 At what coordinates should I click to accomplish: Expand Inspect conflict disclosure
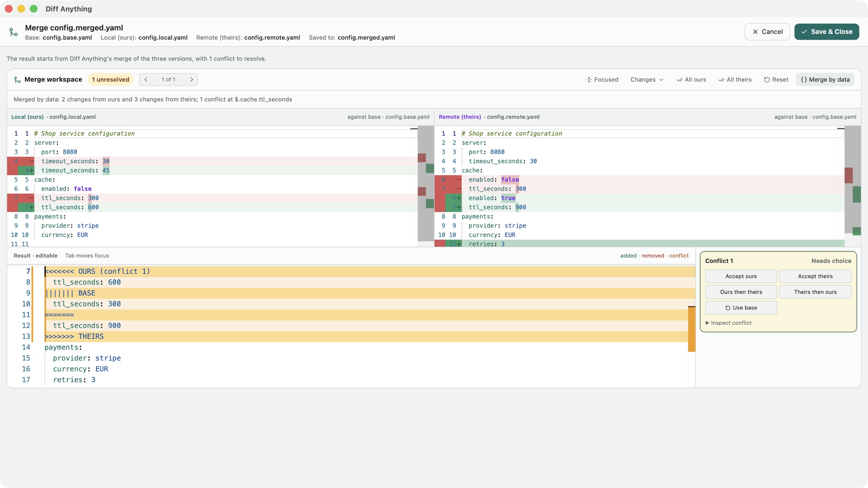point(728,323)
